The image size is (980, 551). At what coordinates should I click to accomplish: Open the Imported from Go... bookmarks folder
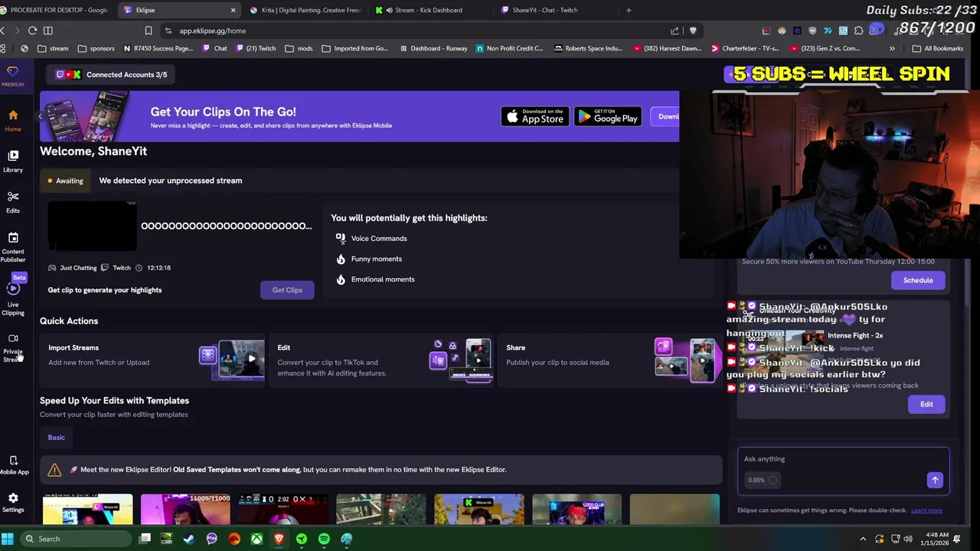tap(355, 48)
